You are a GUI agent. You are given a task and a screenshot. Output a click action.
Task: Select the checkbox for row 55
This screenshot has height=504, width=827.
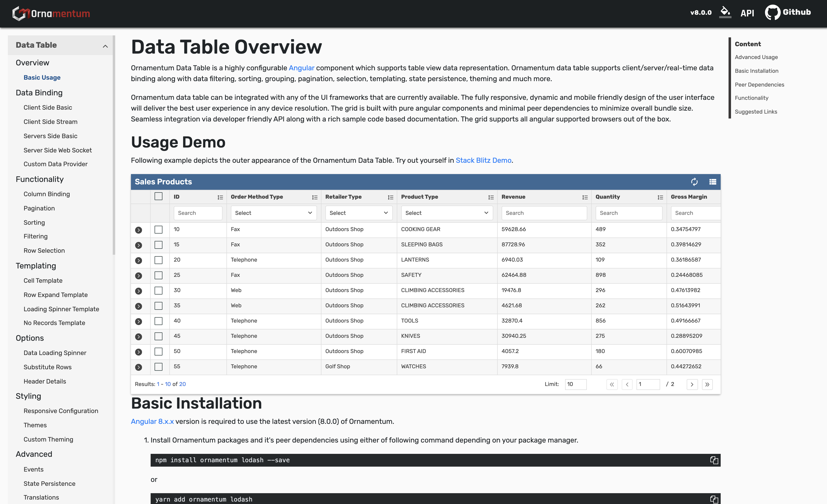(x=159, y=367)
